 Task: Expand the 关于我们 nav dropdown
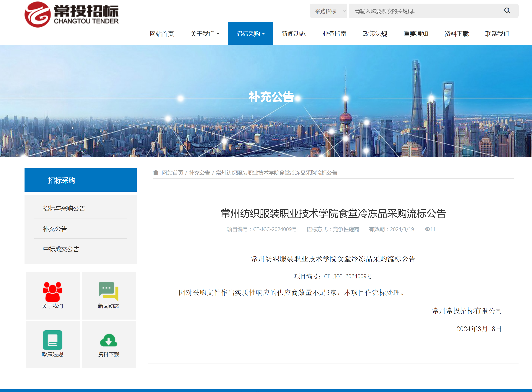(204, 34)
